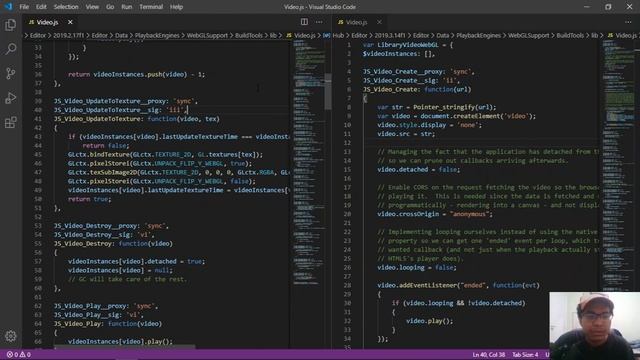This screenshot has width=640, height=360.
Task: Click video.looping = false line
Action: (417, 267)
